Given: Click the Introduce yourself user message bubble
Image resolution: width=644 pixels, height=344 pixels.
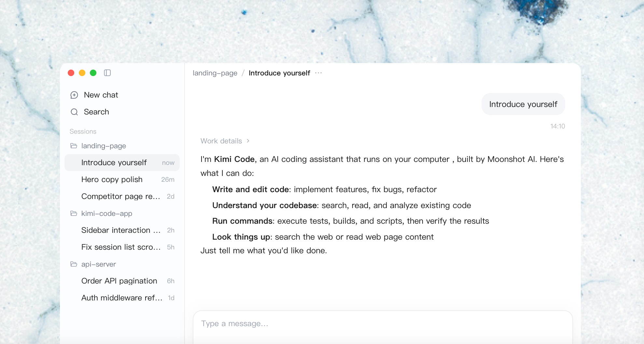Looking at the screenshot, I should (523, 104).
